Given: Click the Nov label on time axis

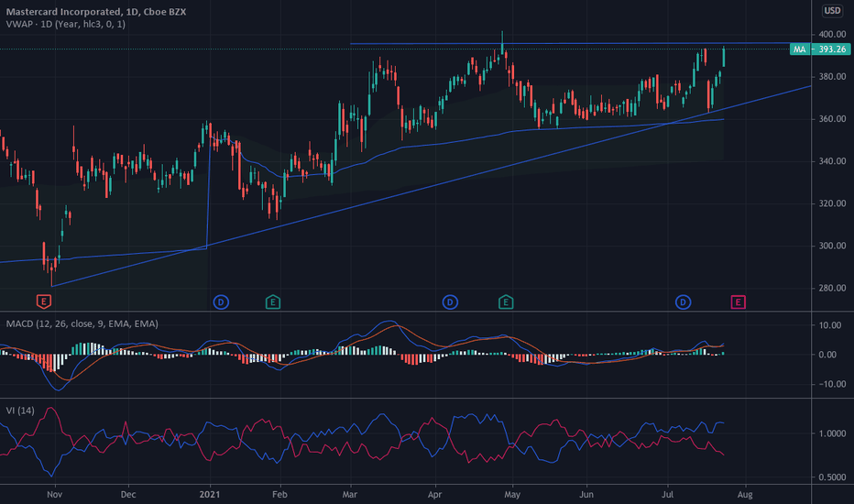Looking at the screenshot, I should (x=54, y=495).
